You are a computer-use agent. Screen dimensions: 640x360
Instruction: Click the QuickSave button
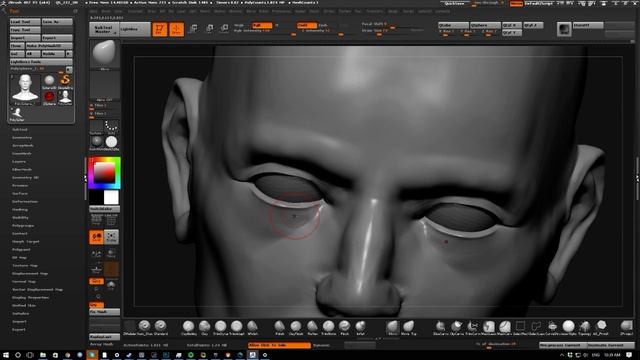[x=455, y=3]
